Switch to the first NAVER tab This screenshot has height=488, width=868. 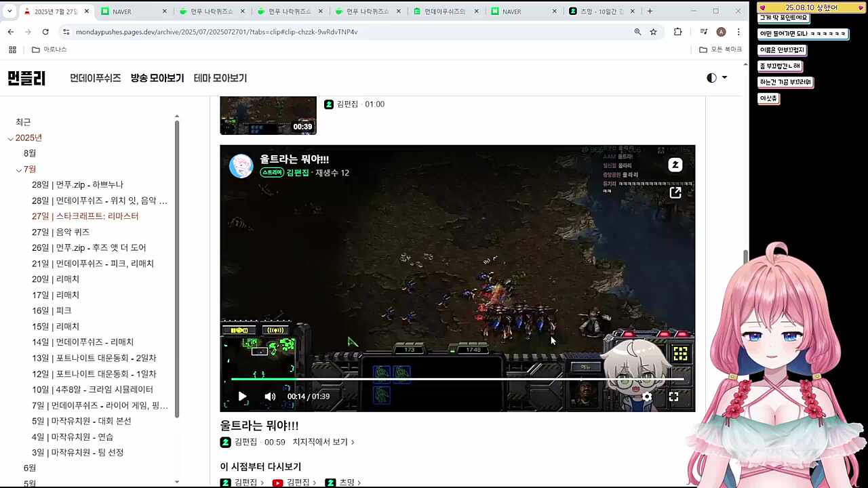click(x=133, y=12)
